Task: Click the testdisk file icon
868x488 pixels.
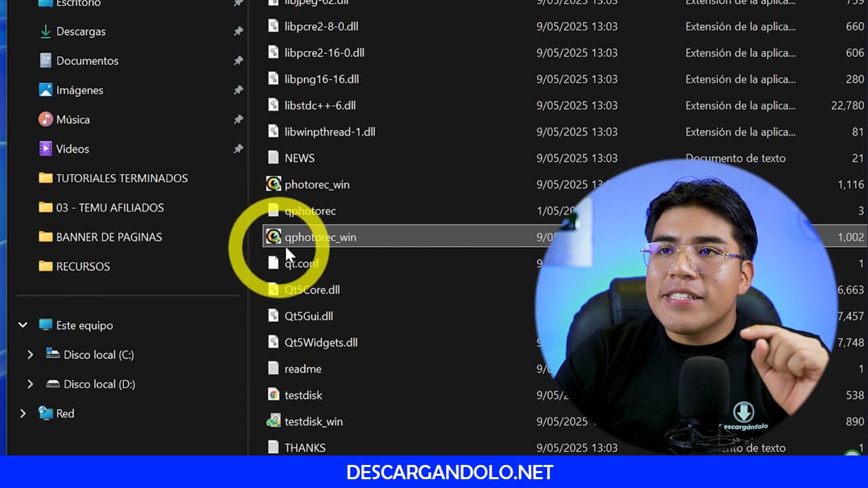Action: click(273, 395)
